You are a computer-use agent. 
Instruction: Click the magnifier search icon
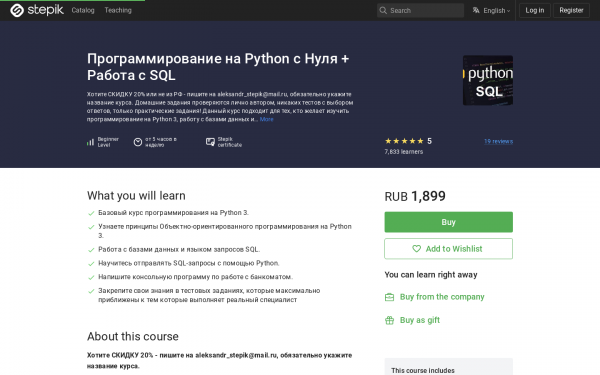(x=383, y=10)
